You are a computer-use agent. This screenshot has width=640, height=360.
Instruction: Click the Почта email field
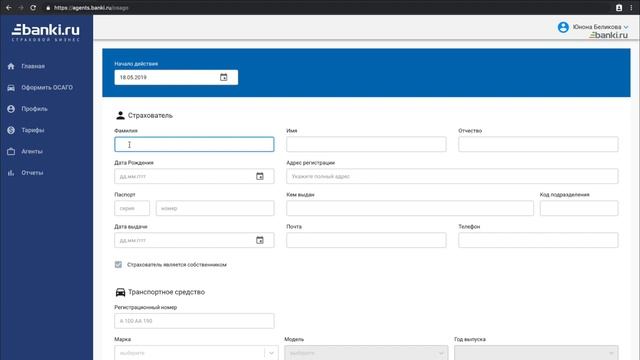(x=366, y=240)
